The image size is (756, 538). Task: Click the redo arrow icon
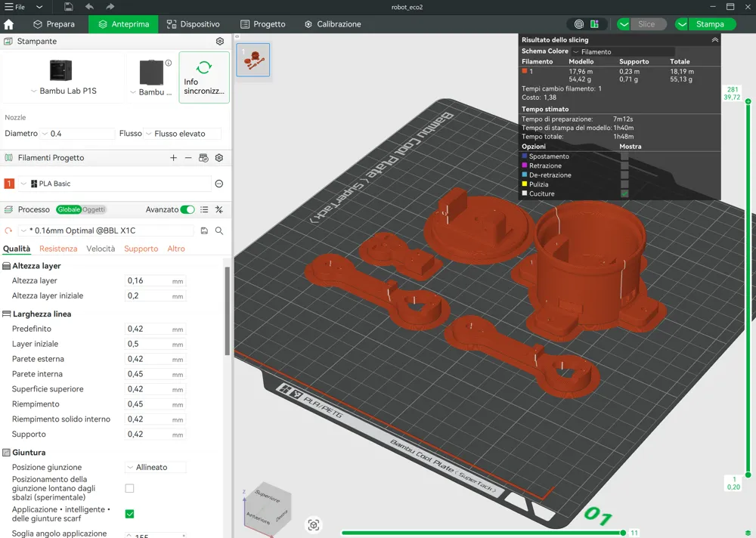[x=110, y=7]
